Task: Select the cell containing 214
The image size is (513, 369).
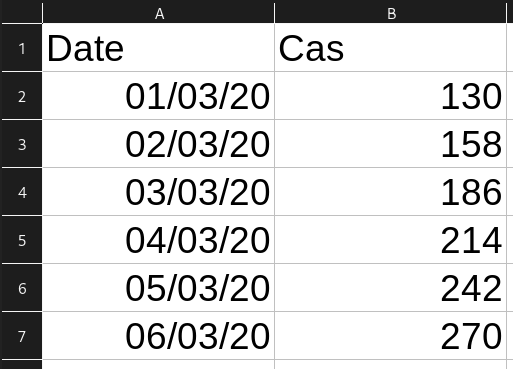Action: point(391,240)
